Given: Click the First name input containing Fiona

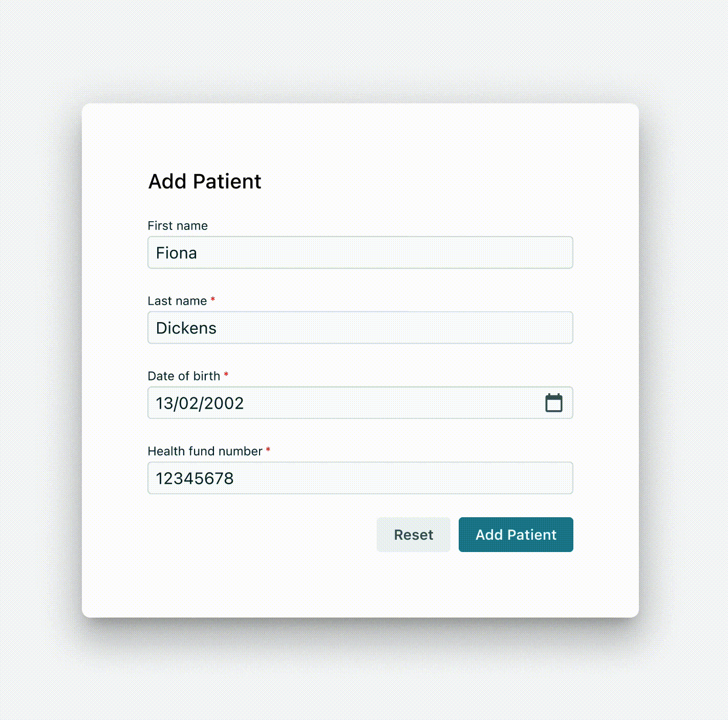Looking at the screenshot, I should 360,252.
